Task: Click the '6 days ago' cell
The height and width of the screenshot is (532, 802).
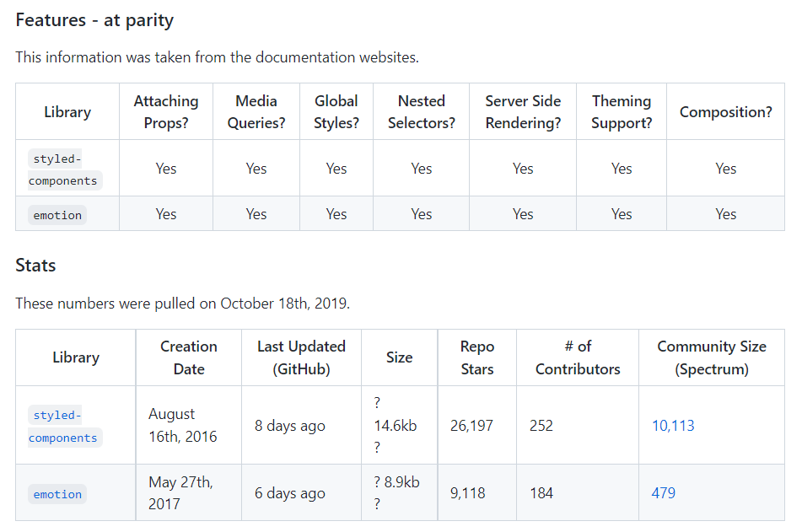Action: (x=289, y=493)
